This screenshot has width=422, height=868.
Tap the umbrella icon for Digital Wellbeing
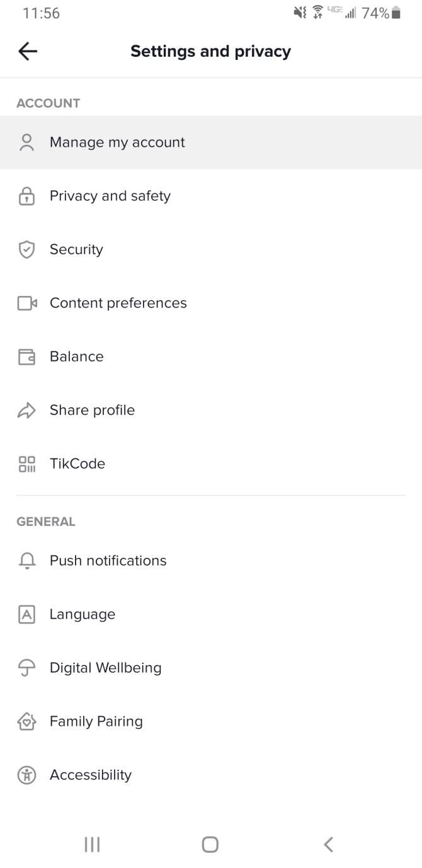[x=26, y=668]
